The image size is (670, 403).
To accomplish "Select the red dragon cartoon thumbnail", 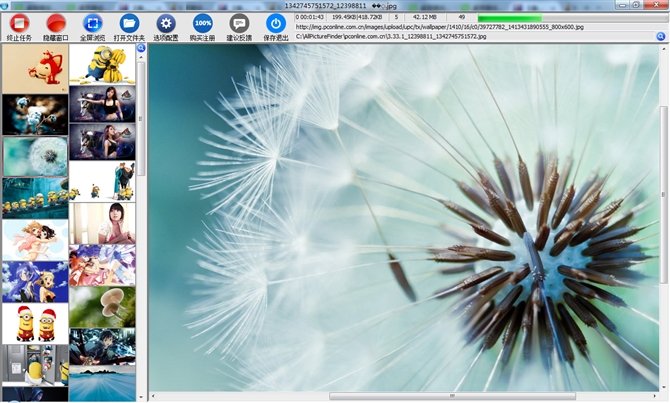I will [x=34, y=69].
